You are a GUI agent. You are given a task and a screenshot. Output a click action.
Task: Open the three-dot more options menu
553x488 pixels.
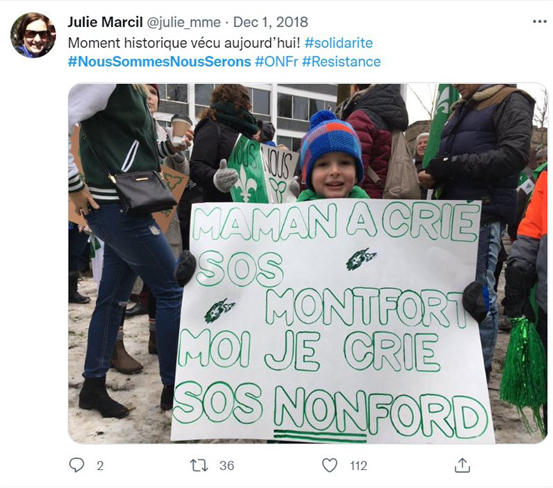pyautogui.click(x=540, y=22)
